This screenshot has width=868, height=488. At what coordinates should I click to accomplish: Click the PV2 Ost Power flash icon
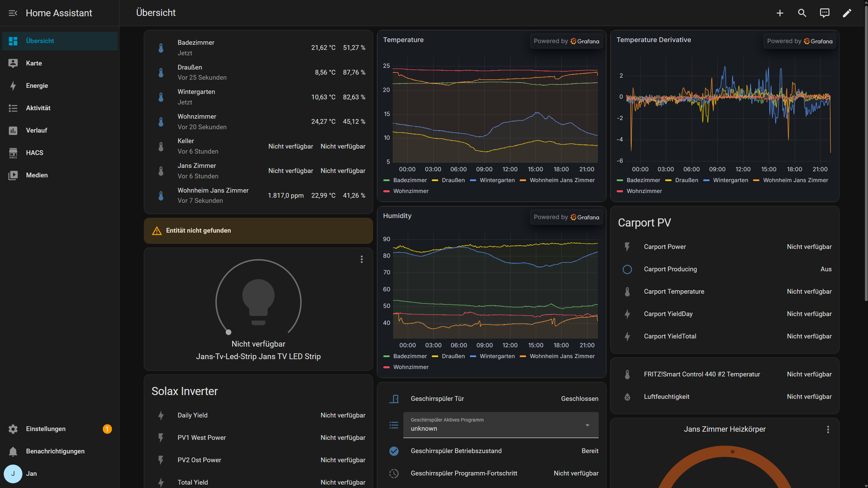click(161, 460)
